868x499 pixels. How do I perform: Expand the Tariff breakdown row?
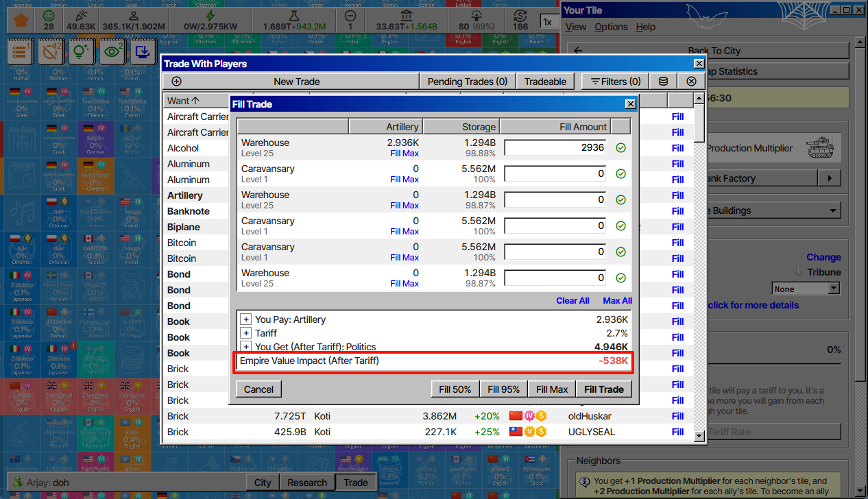coord(246,333)
